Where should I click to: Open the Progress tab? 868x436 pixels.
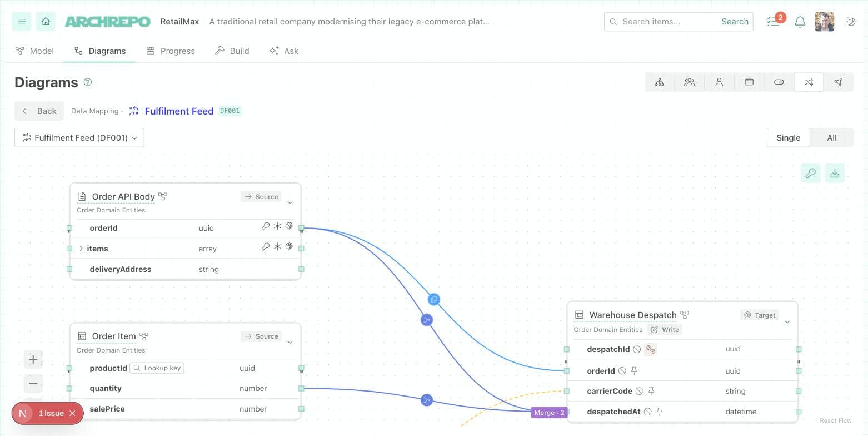(x=171, y=51)
